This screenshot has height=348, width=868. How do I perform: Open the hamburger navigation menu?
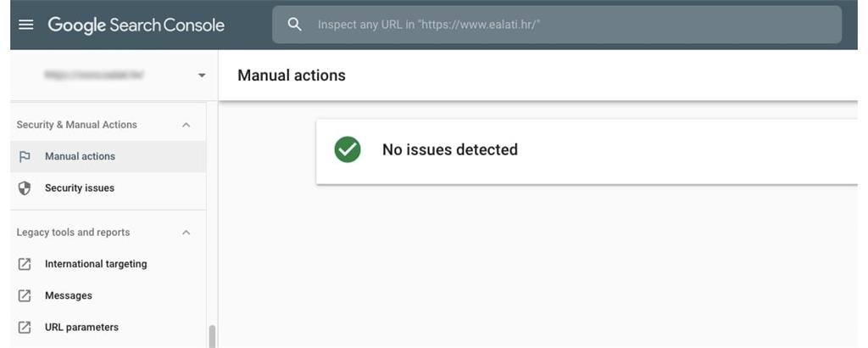click(26, 25)
